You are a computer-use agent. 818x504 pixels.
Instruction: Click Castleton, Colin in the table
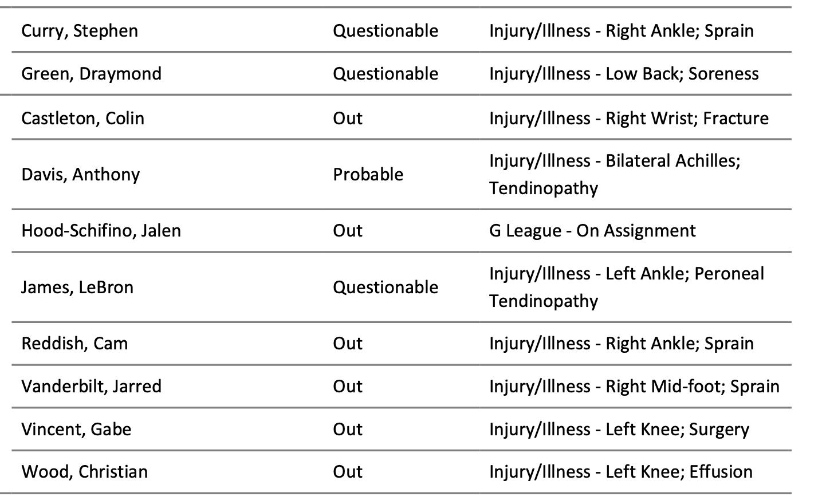pos(82,119)
